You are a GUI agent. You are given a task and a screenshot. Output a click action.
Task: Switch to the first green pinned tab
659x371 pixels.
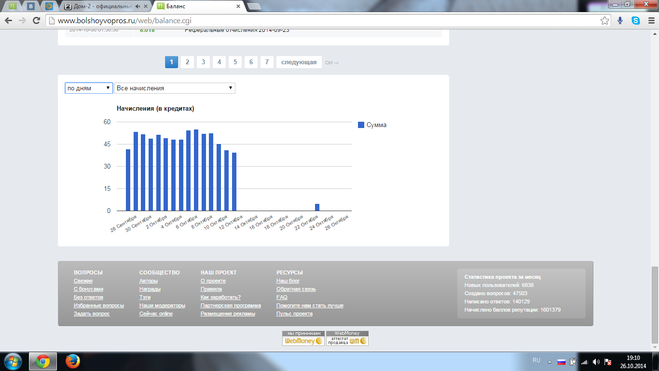tap(13, 6)
